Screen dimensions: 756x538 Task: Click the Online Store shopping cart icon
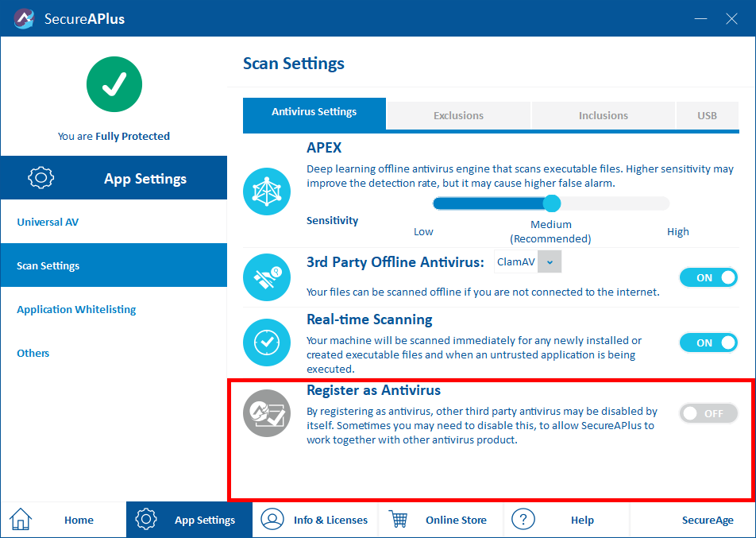pos(398,520)
